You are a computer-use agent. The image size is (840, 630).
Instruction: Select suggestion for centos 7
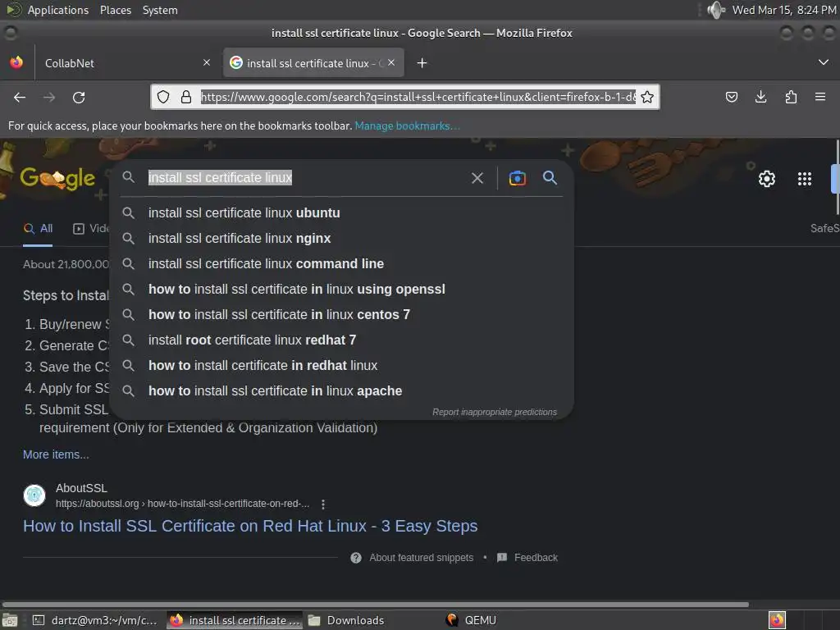click(341, 314)
